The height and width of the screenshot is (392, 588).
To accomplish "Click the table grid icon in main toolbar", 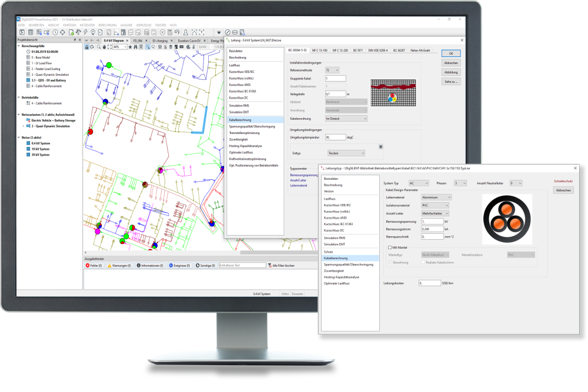I will click(x=31, y=32).
